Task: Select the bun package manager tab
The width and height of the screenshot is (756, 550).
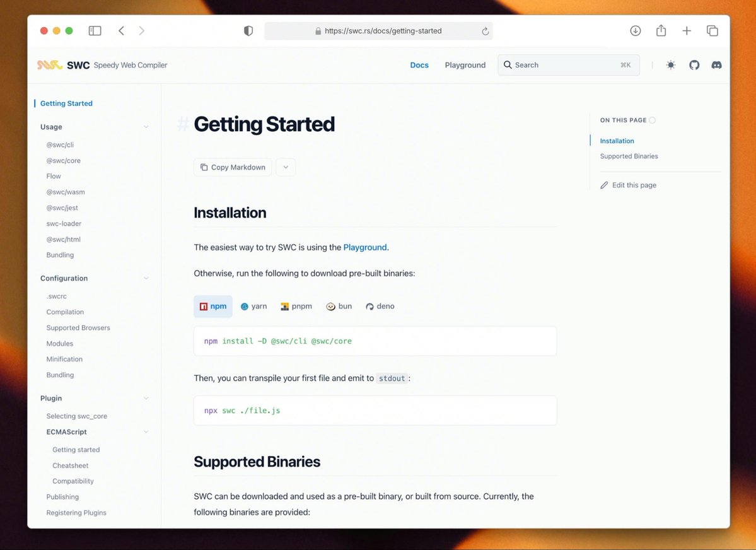Action: (339, 307)
